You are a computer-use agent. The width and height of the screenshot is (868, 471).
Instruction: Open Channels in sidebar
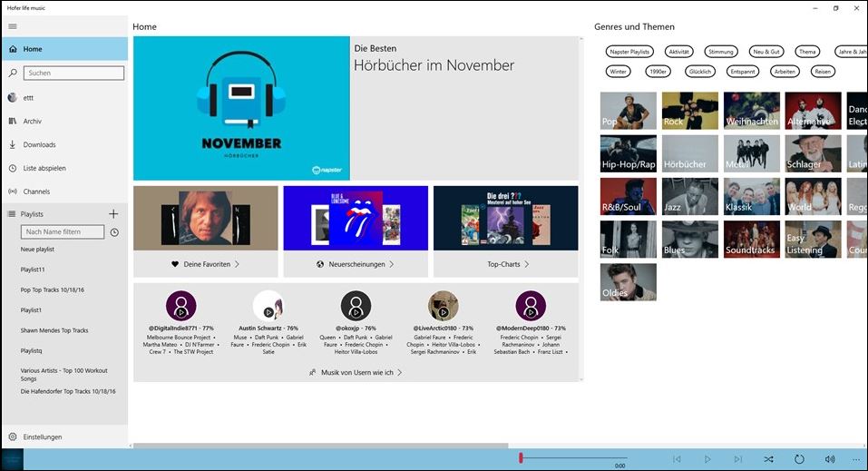(x=64, y=191)
